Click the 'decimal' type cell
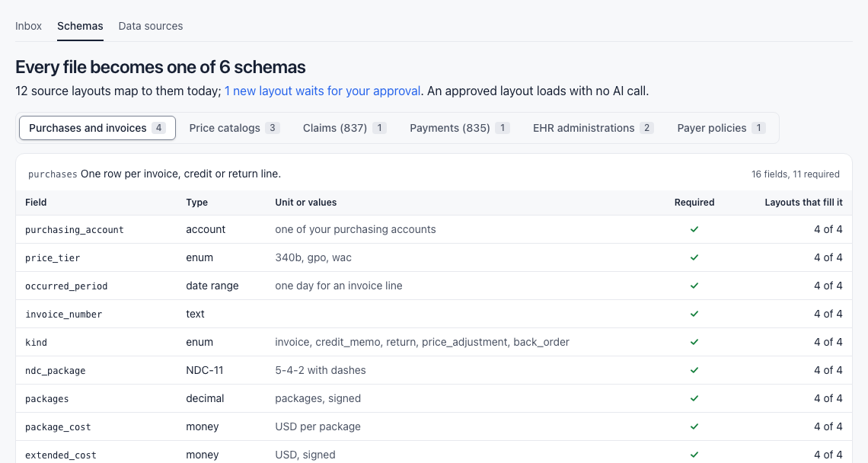Screen dimensions: 868x463 205,398
